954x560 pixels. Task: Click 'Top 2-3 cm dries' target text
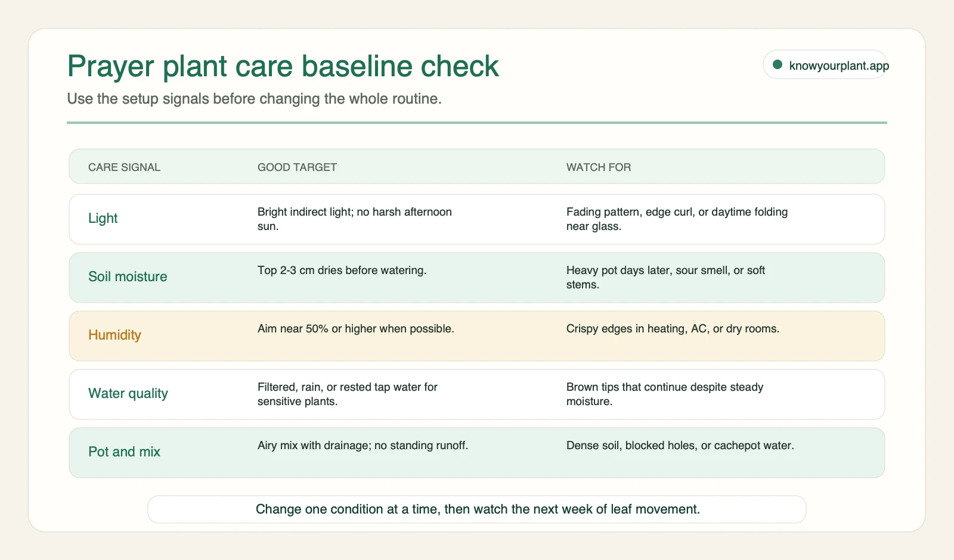pos(342,270)
